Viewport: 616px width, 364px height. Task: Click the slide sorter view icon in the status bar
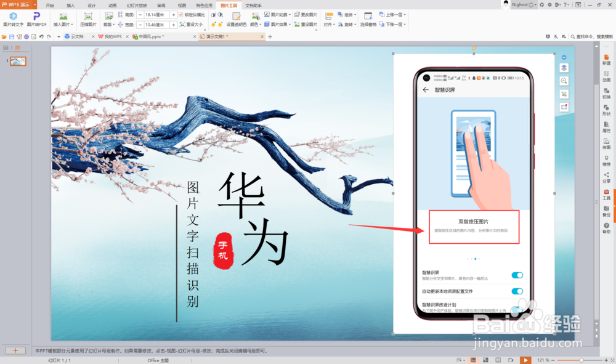pyautogui.click(x=485, y=360)
